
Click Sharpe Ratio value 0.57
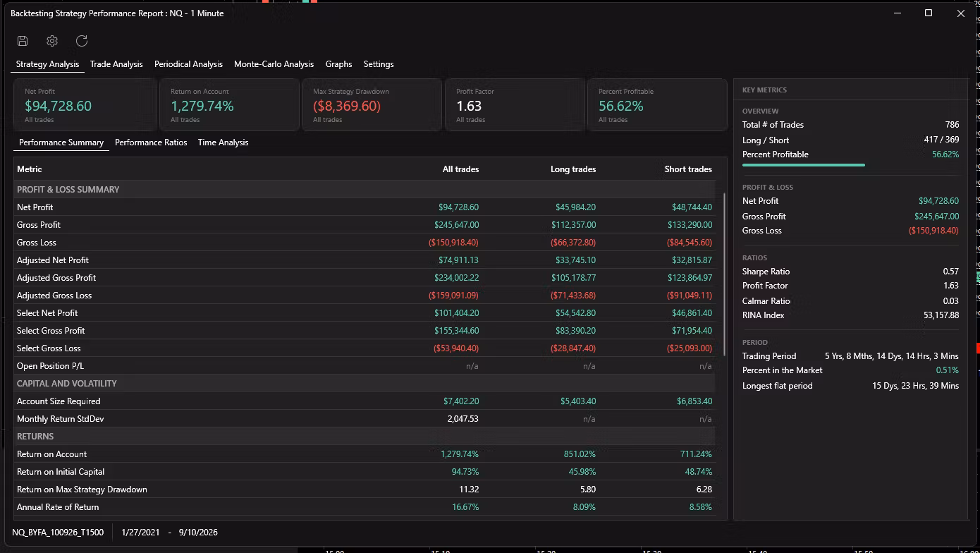(x=950, y=272)
